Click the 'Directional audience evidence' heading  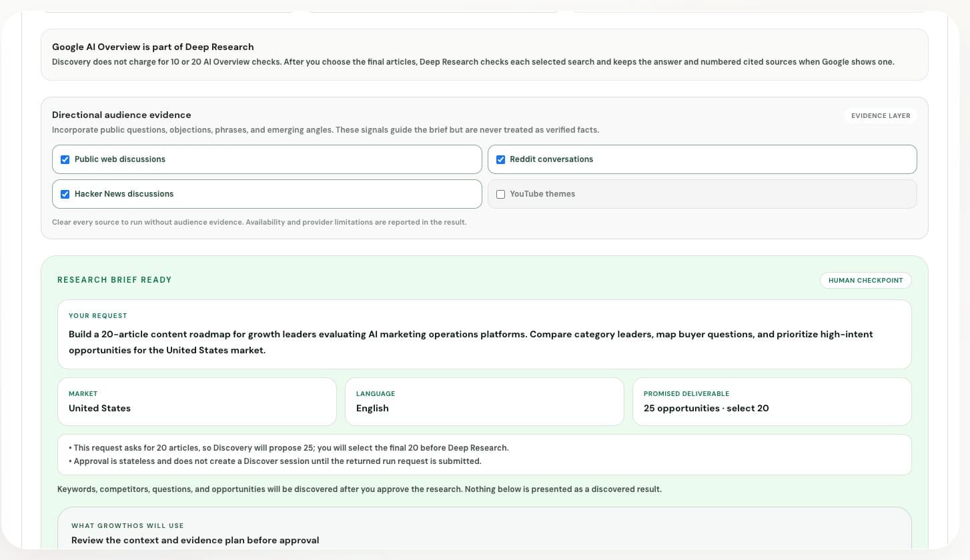click(121, 115)
